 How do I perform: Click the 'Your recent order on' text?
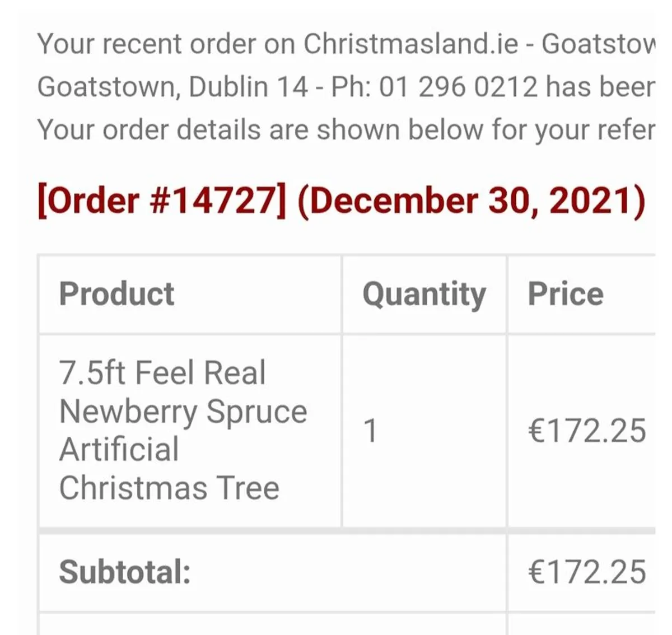[166, 44]
